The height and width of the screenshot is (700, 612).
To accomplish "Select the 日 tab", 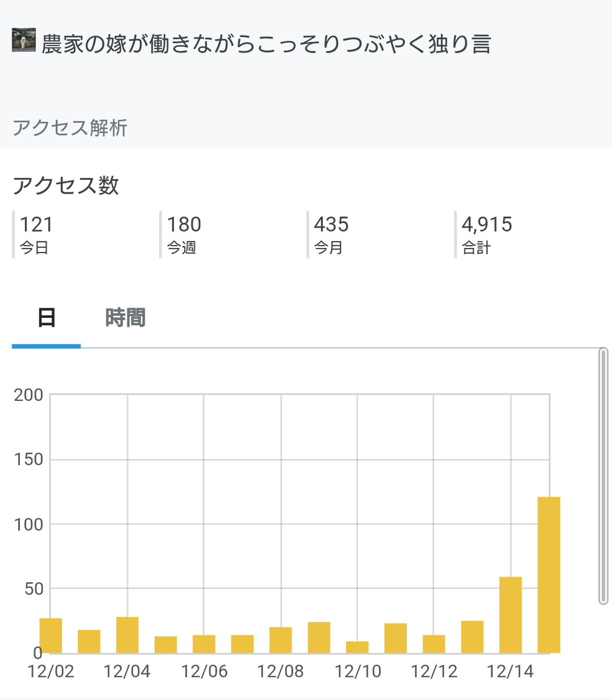I will [x=47, y=318].
